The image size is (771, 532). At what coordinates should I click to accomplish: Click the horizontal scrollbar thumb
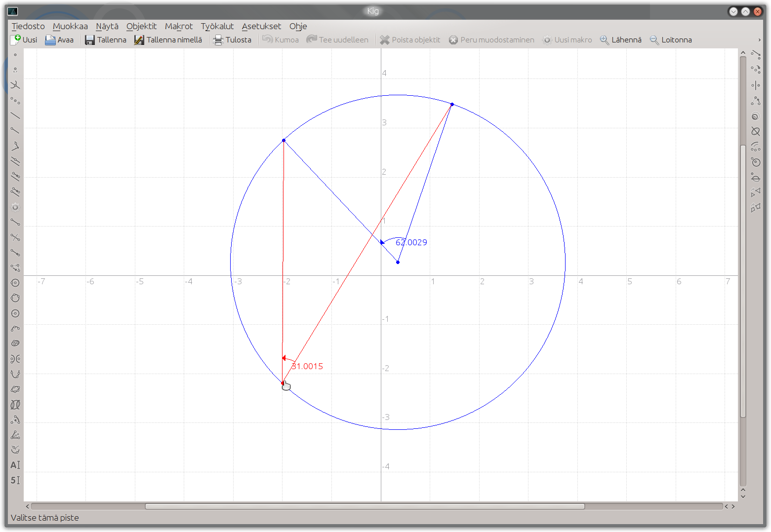365,506
